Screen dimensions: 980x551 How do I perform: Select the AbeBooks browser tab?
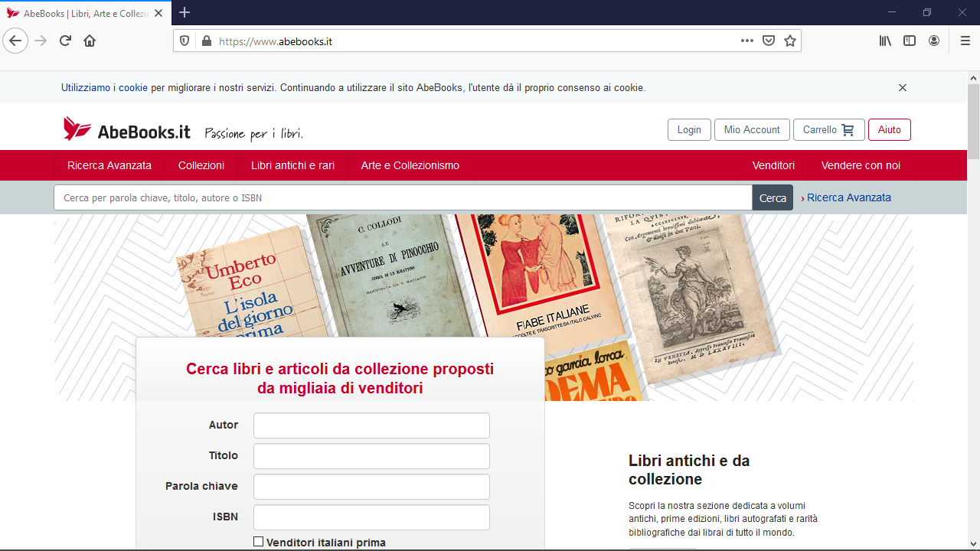click(86, 13)
